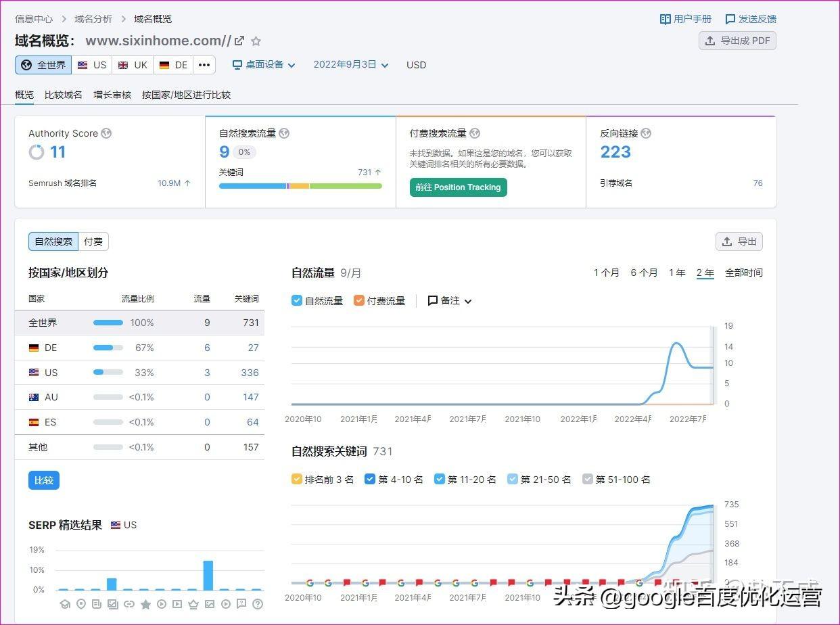The height and width of the screenshot is (625, 840).
Task: Select the DE database button at top
Action: [x=173, y=65]
